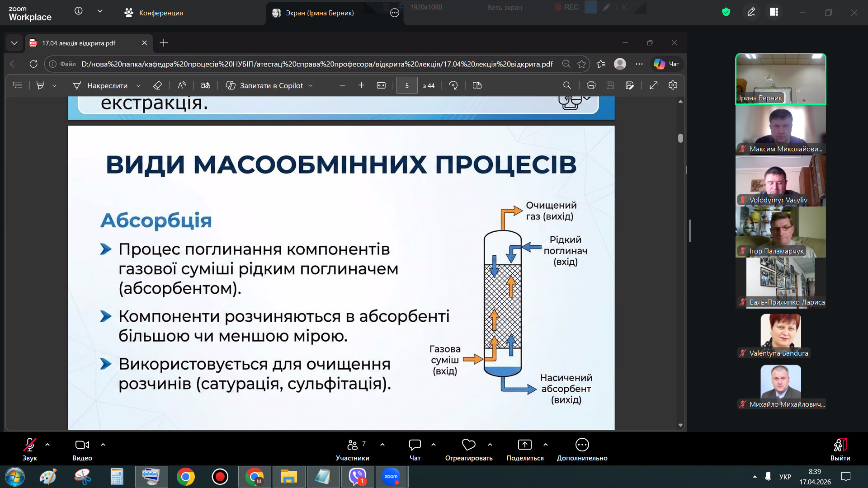868x488 pixels.
Task: Click the fit-to-width icon
Action: tap(381, 85)
